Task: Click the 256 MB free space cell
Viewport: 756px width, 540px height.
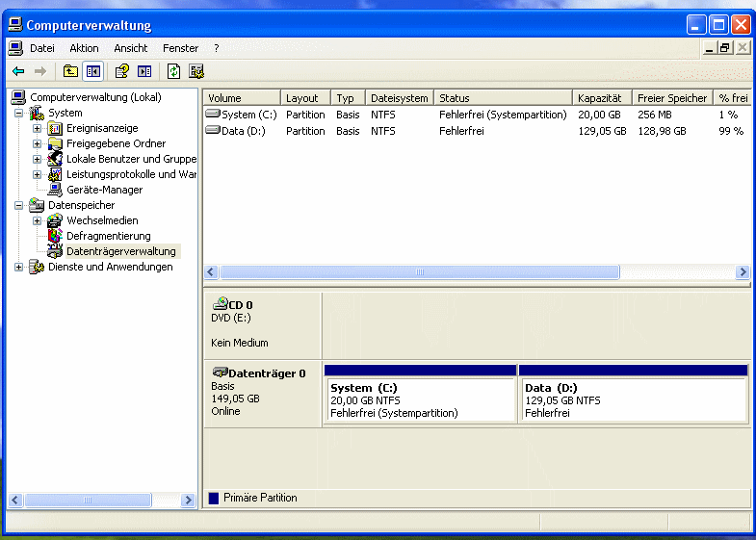Action: pyautogui.click(x=655, y=115)
